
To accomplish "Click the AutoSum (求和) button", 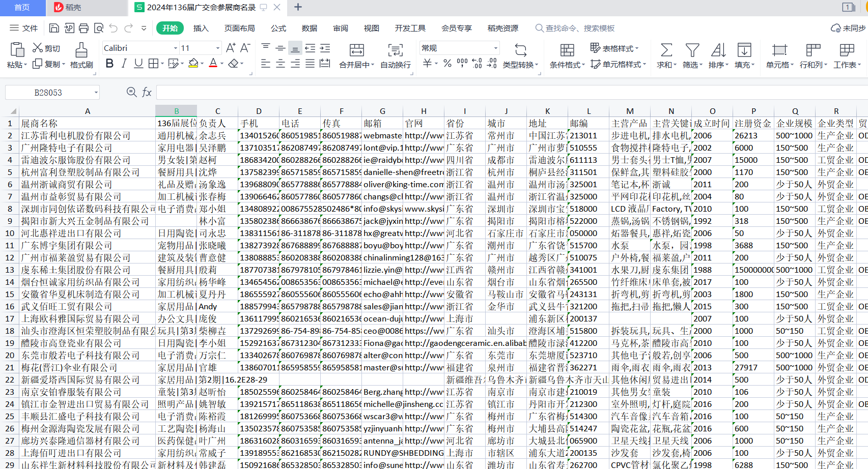I will click(666, 56).
